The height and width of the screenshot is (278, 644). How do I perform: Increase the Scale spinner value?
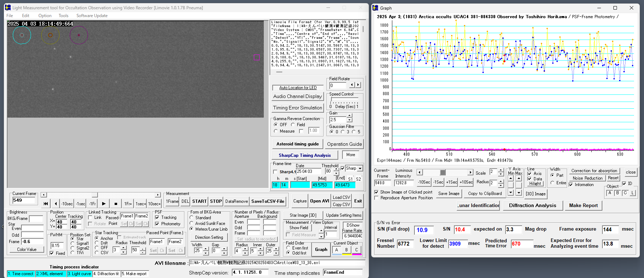coord(501,170)
